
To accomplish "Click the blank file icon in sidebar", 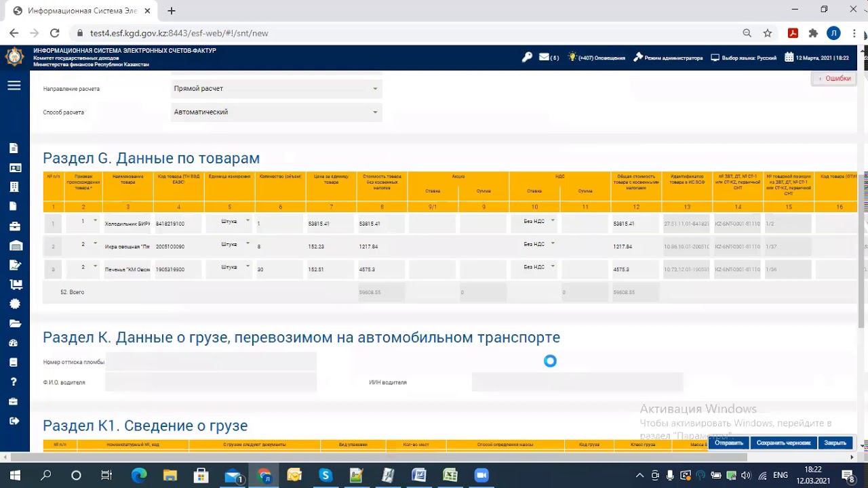I will 14,206.
